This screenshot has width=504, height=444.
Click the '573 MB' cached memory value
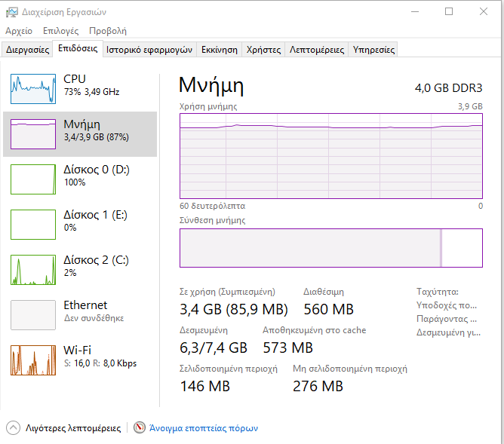click(287, 348)
